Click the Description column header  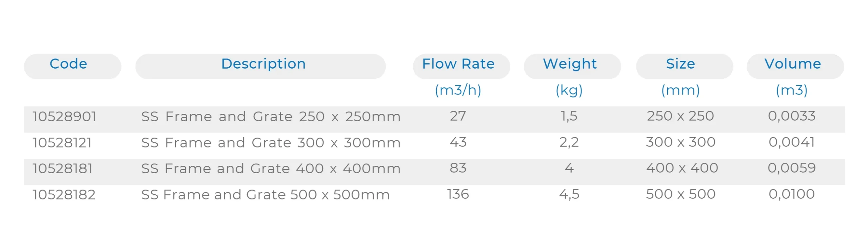[x=263, y=64]
